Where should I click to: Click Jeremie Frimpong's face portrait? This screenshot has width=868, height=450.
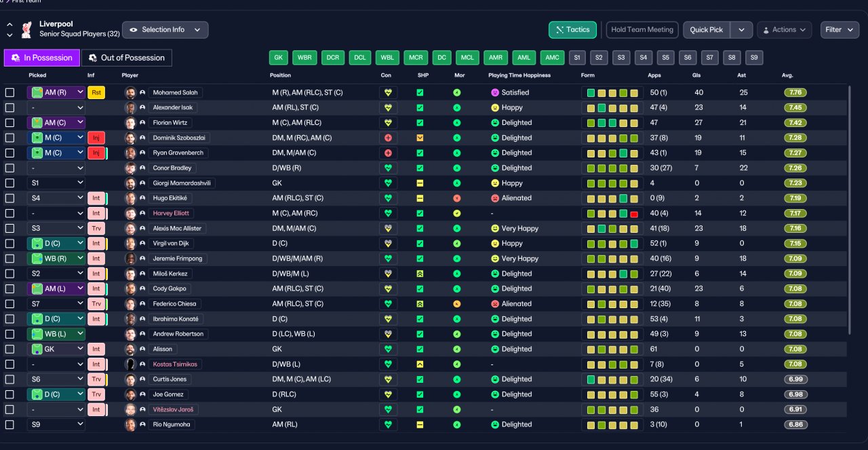tap(130, 259)
